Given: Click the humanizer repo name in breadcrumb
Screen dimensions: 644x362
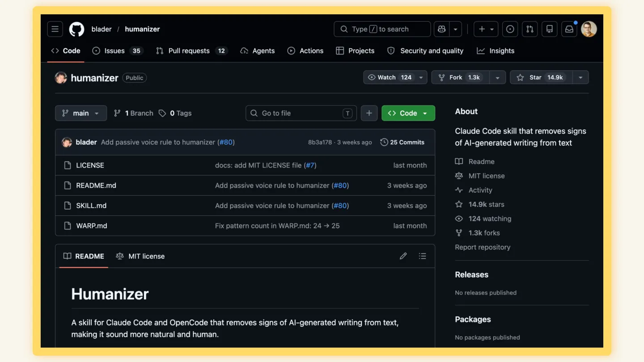Looking at the screenshot, I should (142, 29).
